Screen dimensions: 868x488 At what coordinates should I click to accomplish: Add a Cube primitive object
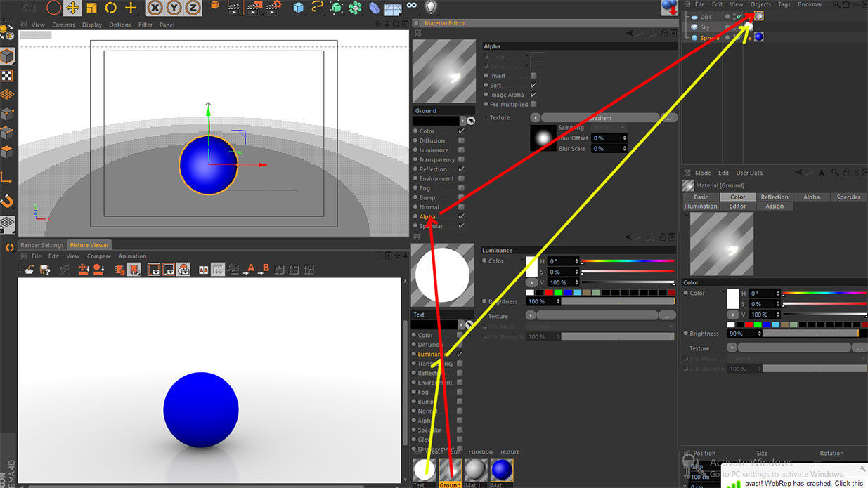[x=299, y=8]
